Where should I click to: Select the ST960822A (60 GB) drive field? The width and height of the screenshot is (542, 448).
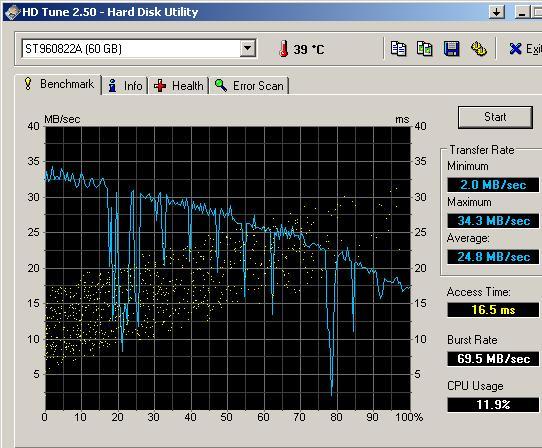click(x=139, y=48)
